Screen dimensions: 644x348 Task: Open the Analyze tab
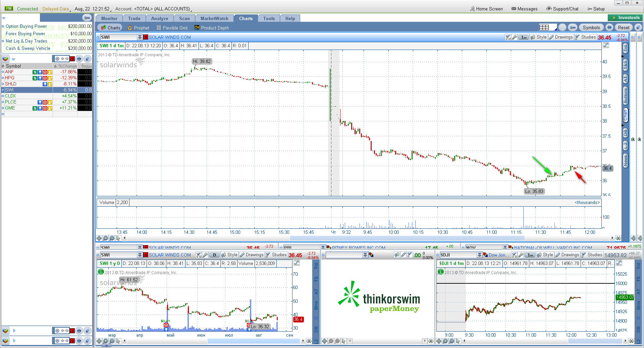160,18
